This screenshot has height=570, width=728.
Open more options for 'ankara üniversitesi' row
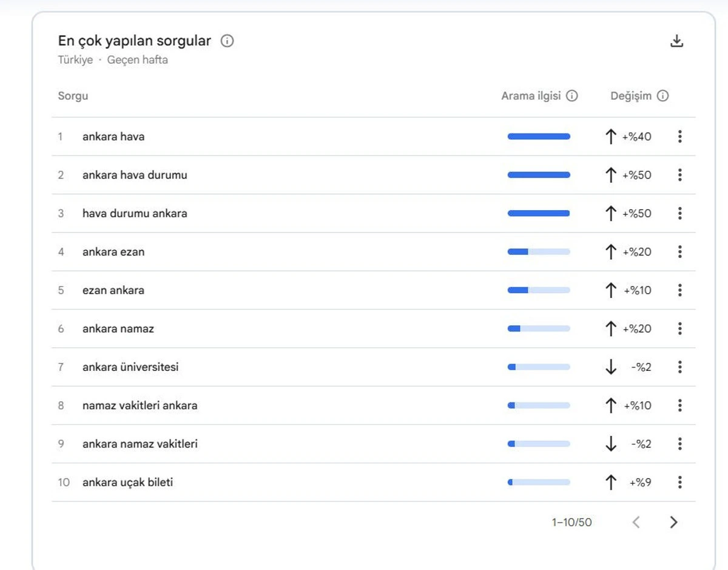(x=679, y=367)
